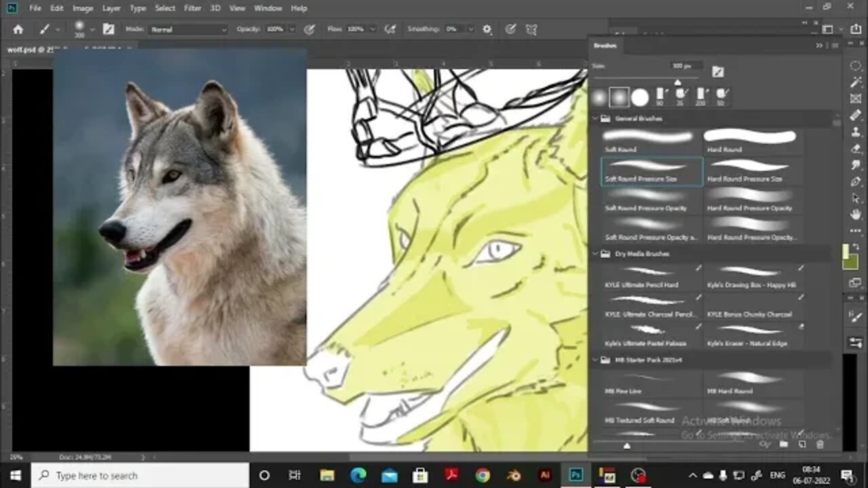The width and height of the screenshot is (868, 488).
Task: Delete brush trash icon
Action: click(x=819, y=445)
